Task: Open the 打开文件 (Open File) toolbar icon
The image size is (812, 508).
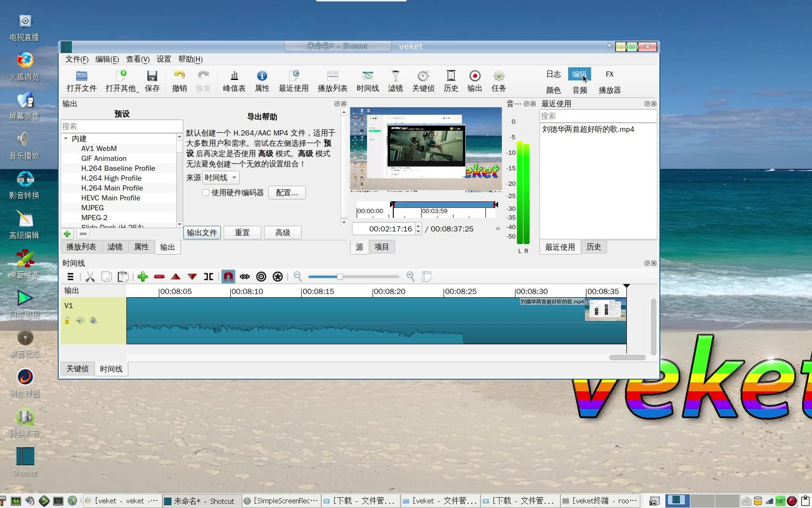Action: [x=81, y=81]
